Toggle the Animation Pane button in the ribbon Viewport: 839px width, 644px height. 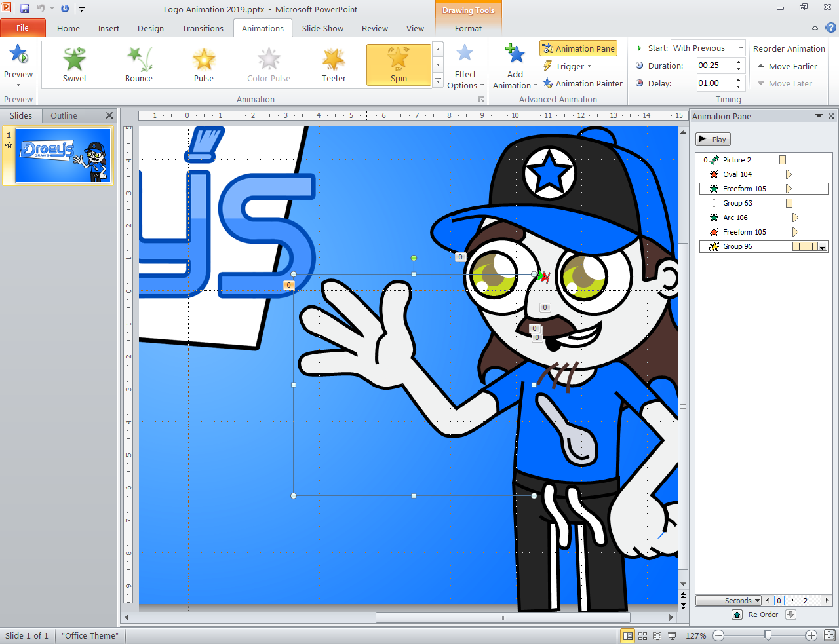click(579, 48)
